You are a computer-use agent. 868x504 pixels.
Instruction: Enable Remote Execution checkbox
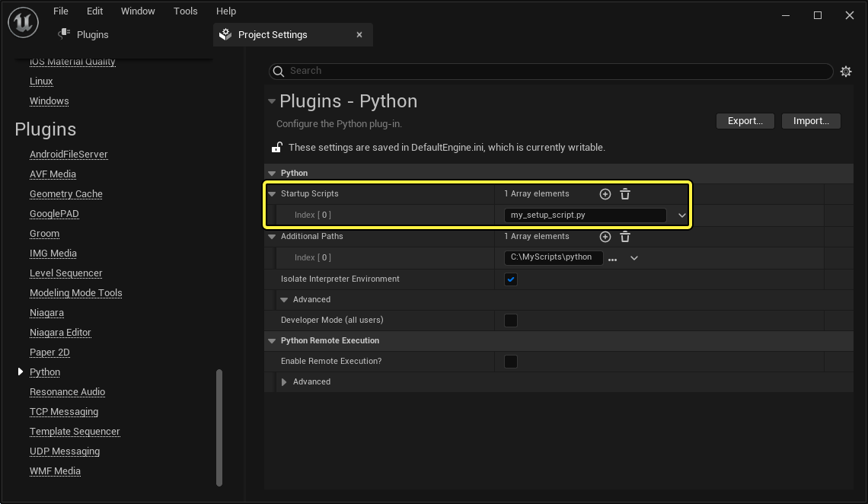tap(510, 362)
